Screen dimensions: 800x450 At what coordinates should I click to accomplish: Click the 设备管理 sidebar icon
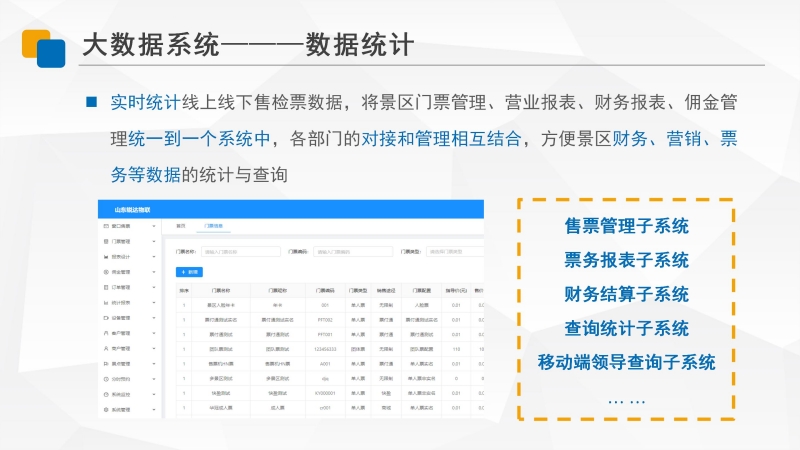[x=106, y=318]
